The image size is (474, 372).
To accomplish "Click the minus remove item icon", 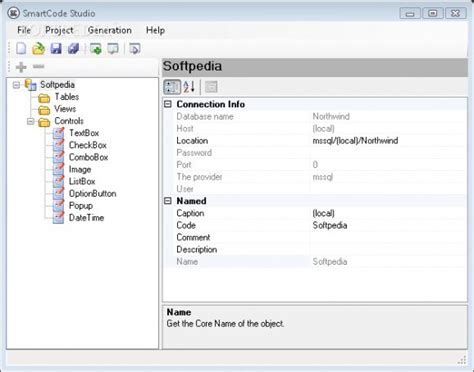I will coord(39,67).
